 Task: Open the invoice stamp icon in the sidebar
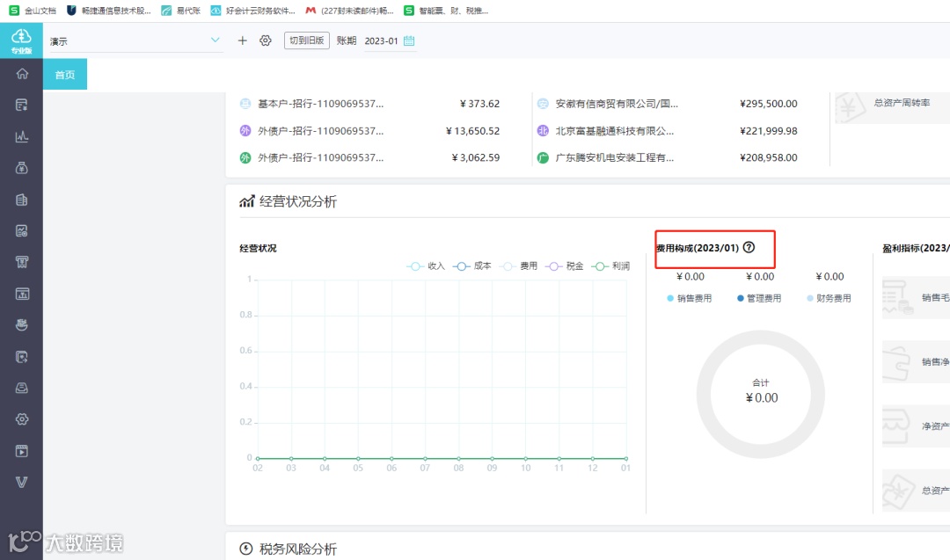22,262
